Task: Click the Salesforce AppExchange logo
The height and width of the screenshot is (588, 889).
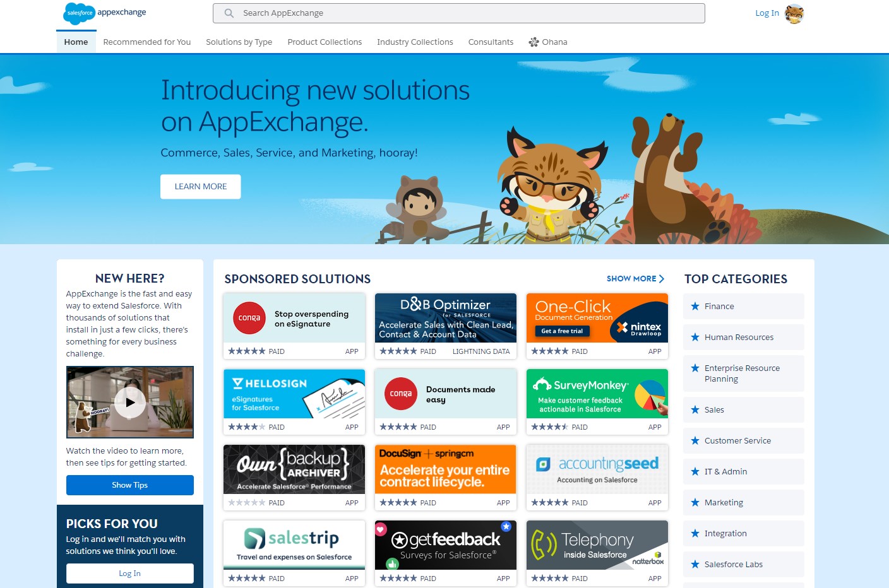Action: coord(105,13)
